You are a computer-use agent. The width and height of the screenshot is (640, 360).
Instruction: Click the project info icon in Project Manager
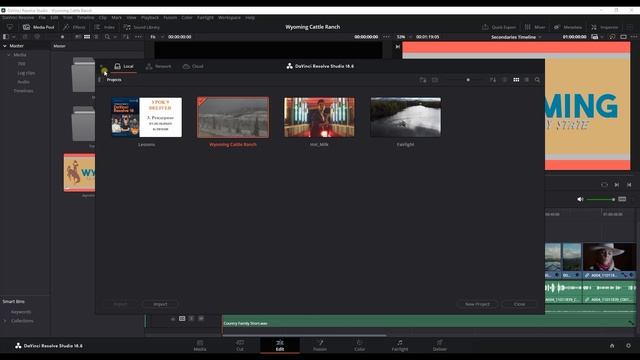[x=504, y=80]
